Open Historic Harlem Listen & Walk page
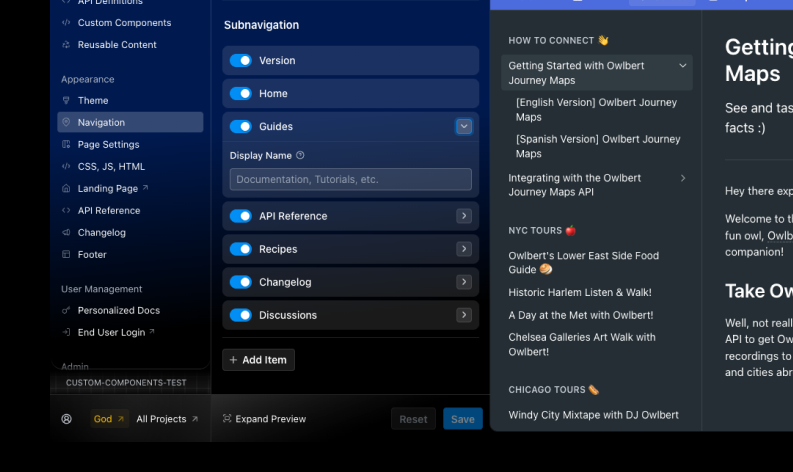Screen dimensions: 793x472 tap(580, 292)
